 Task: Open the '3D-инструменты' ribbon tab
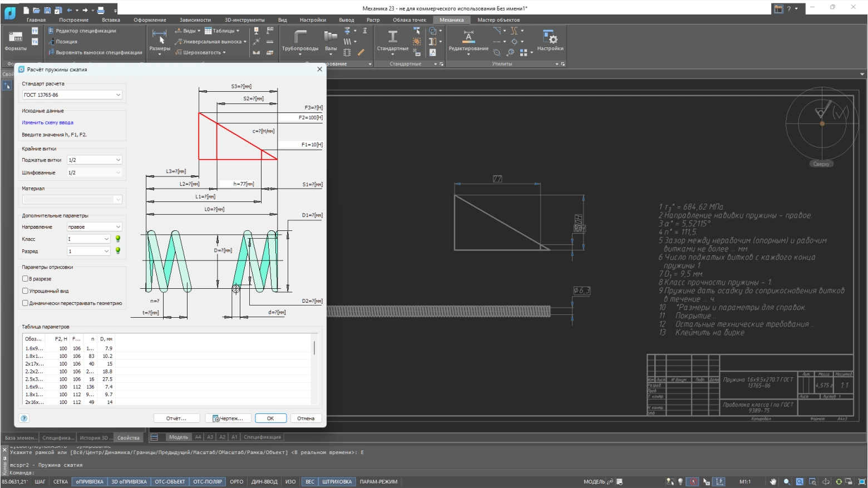[244, 20]
